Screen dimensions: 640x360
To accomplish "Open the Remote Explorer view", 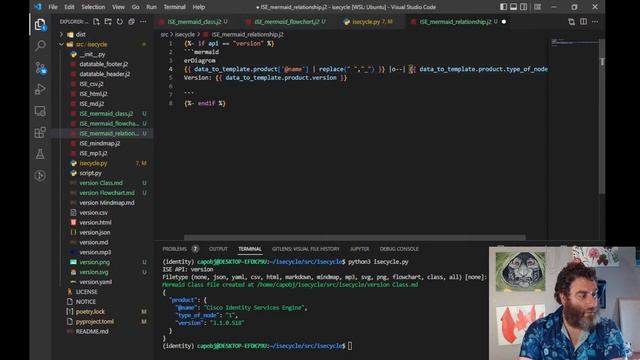I will coord(40,111).
